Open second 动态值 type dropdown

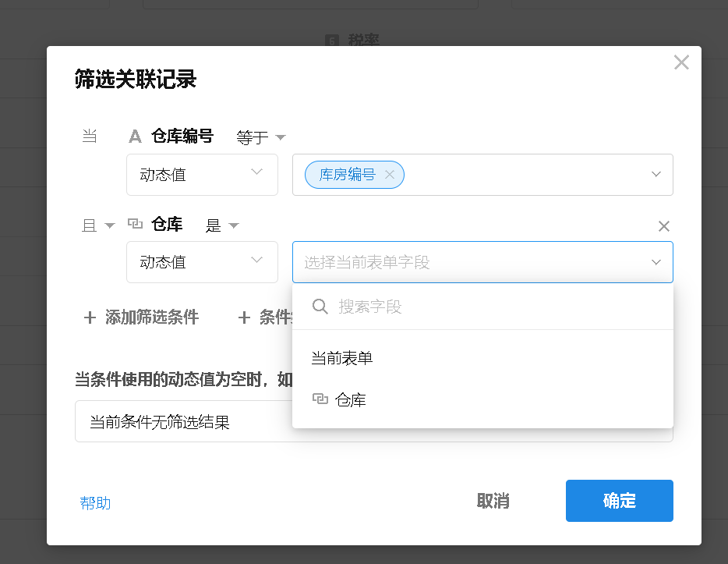pos(202,262)
